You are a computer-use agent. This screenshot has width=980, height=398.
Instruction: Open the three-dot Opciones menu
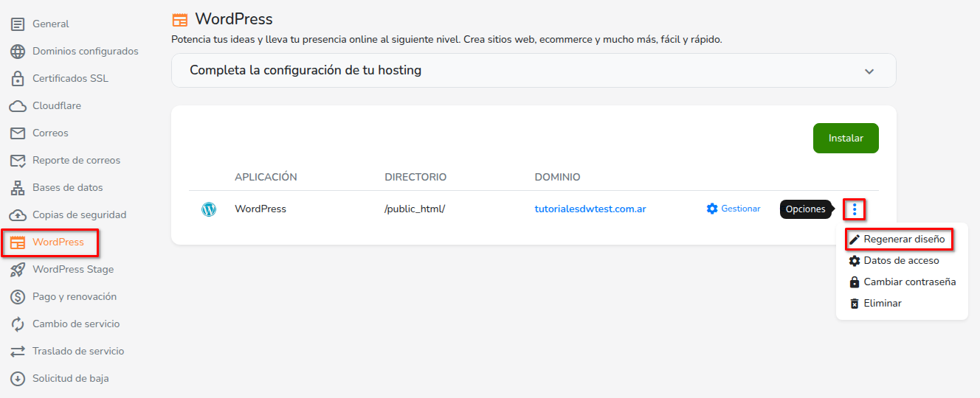click(x=855, y=209)
